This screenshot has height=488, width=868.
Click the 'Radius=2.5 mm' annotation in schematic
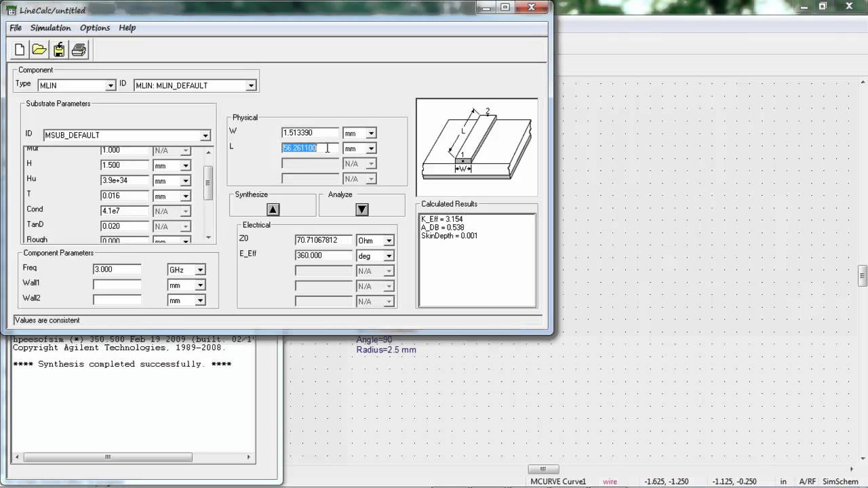click(x=386, y=350)
